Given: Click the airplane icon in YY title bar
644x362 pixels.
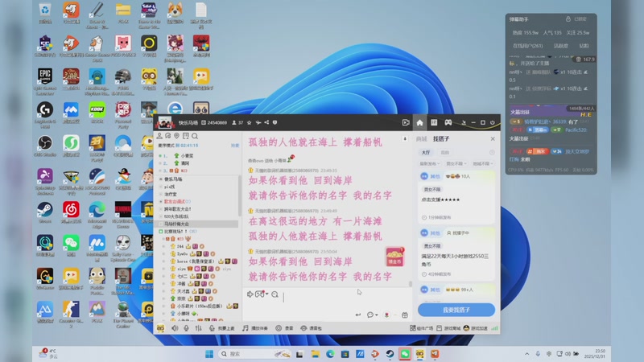Looking at the screenshot, I should point(258,122).
